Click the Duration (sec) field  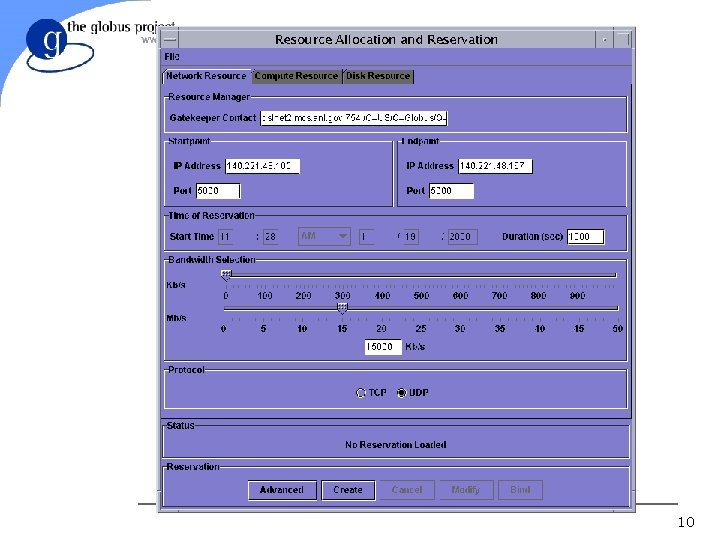pyautogui.click(x=585, y=237)
